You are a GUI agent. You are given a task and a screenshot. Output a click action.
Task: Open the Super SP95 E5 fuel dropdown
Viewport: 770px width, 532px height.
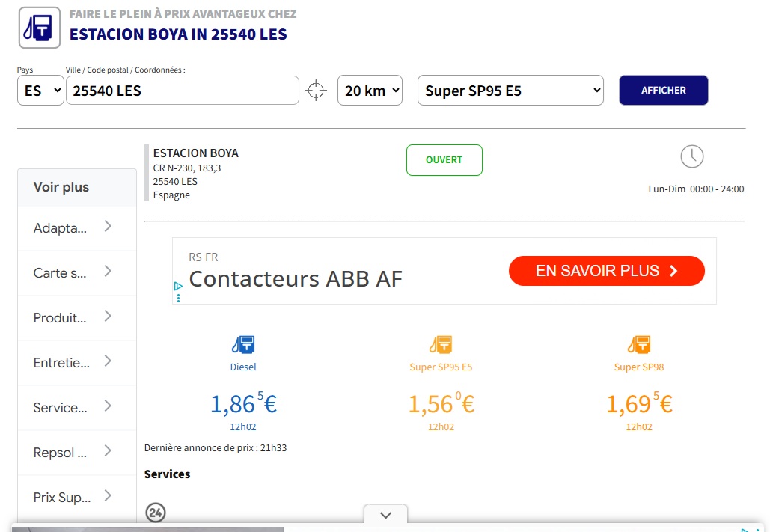[510, 91]
